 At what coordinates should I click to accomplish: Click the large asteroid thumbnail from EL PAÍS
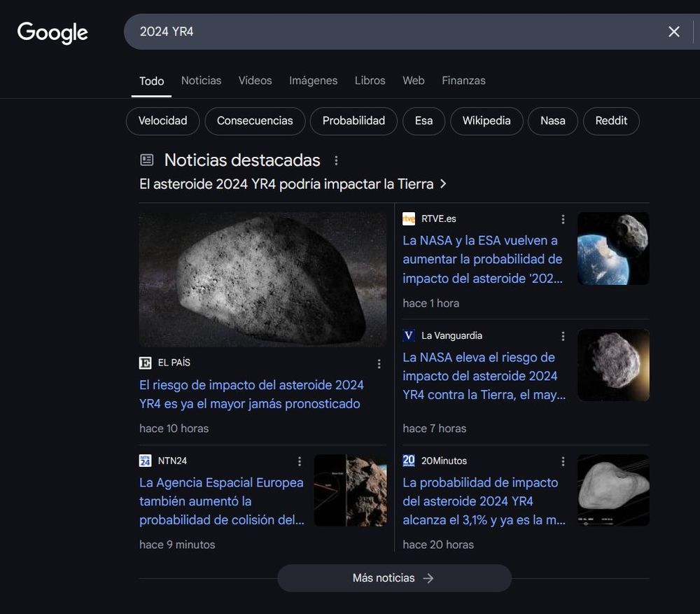262,279
